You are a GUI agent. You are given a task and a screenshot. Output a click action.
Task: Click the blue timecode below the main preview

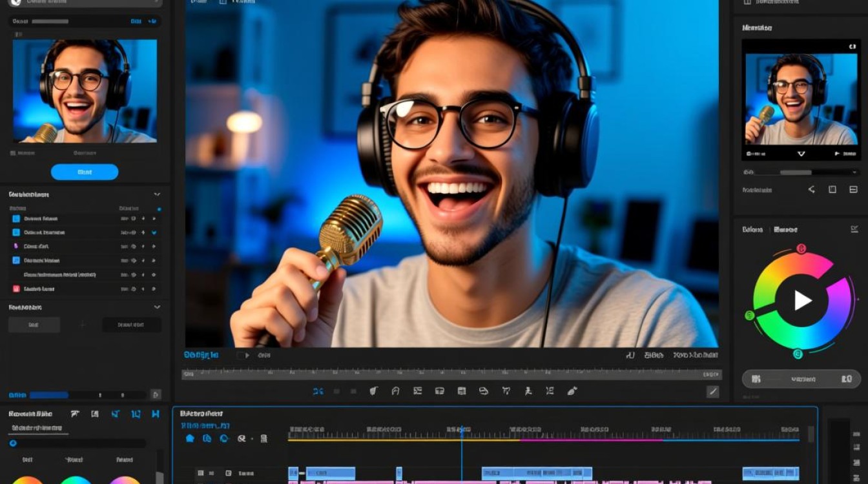coord(201,355)
